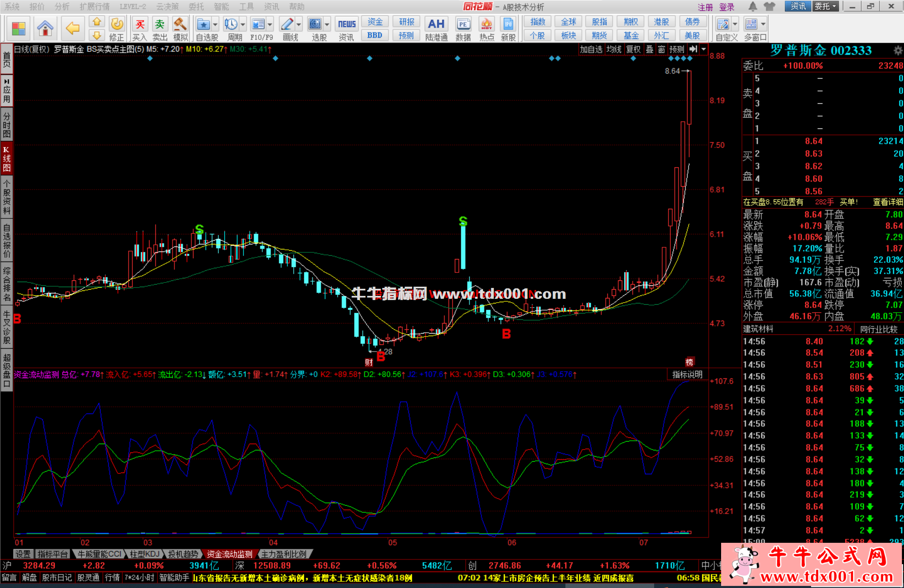Expand the 自选股 dropdown arrow
Image resolution: width=904 pixels, height=588 pixels.
point(215,24)
